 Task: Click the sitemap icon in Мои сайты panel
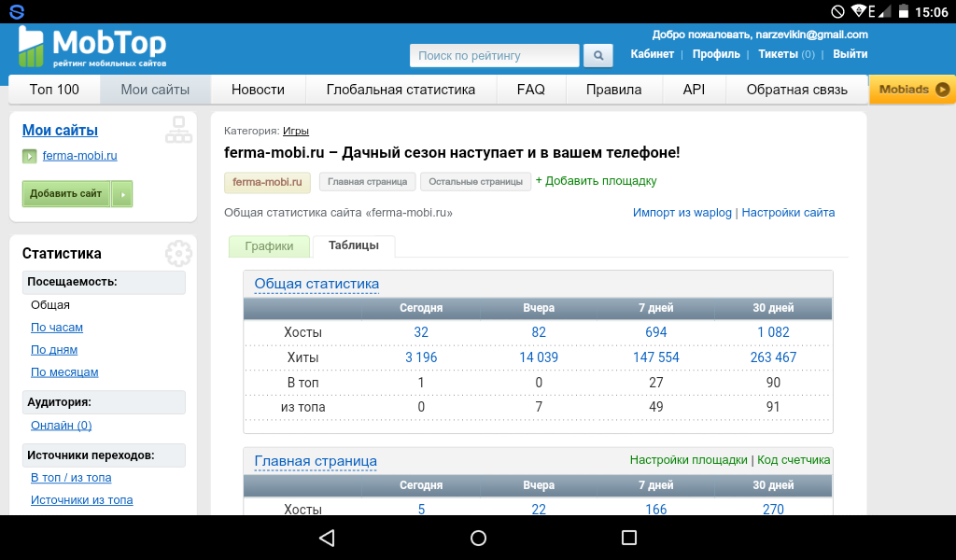(x=177, y=130)
